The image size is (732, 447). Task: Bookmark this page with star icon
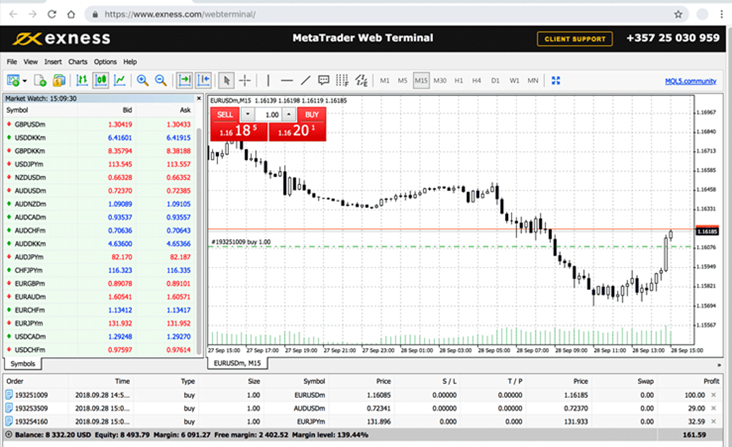tap(678, 14)
